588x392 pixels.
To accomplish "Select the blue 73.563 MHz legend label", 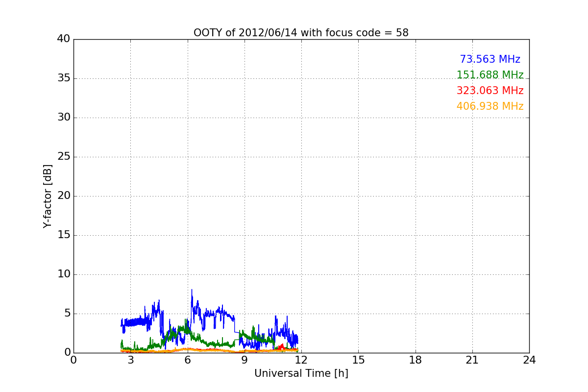I will point(490,59).
